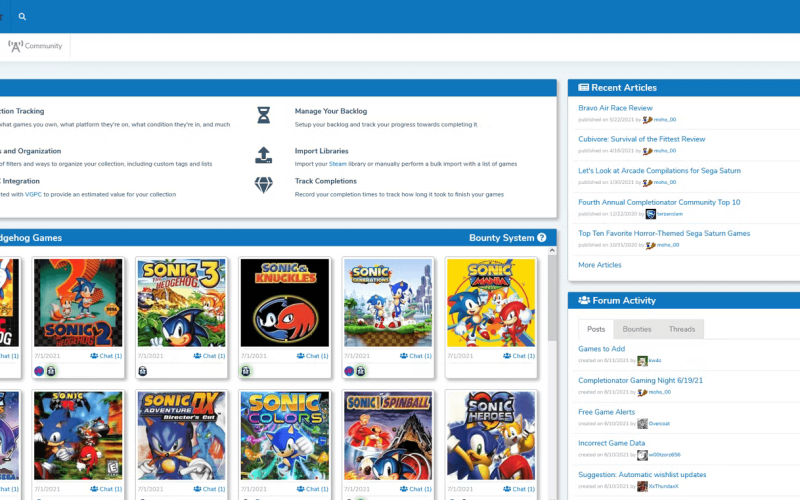Click the Track Completions diamond icon

263,185
